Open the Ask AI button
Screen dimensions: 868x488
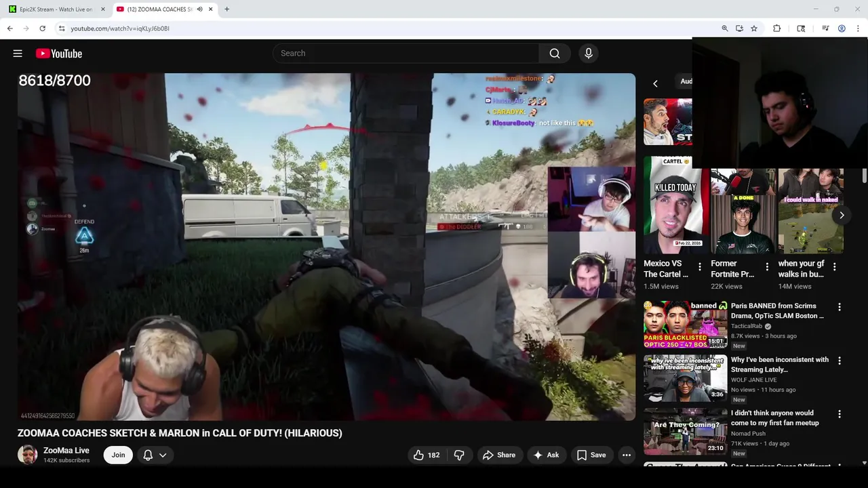coord(547,455)
